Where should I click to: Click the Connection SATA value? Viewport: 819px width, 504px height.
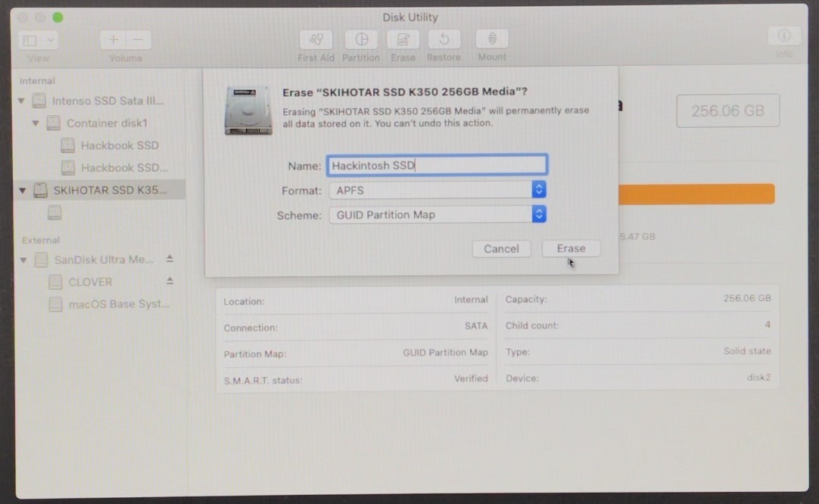point(476,326)
